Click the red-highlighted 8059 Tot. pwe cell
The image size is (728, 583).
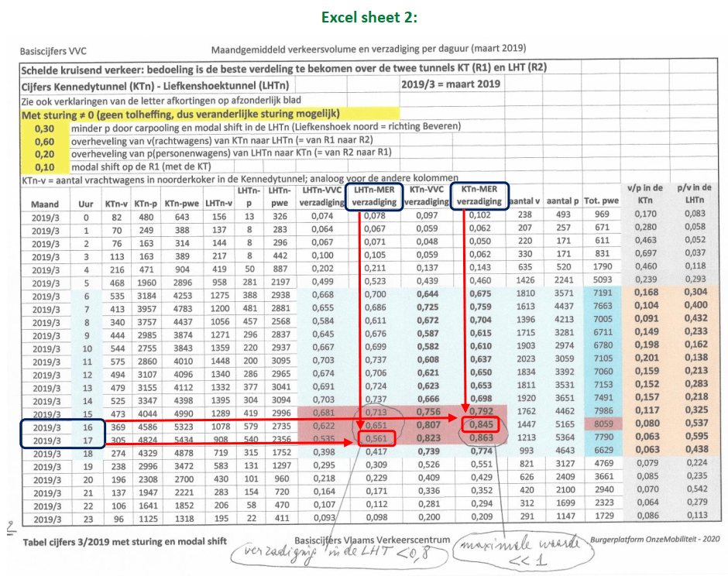602,425
